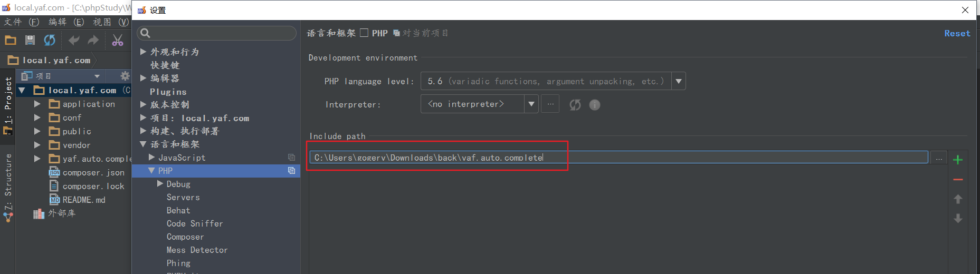Click the interpreter browse ellipsis button

pos(550,104)
